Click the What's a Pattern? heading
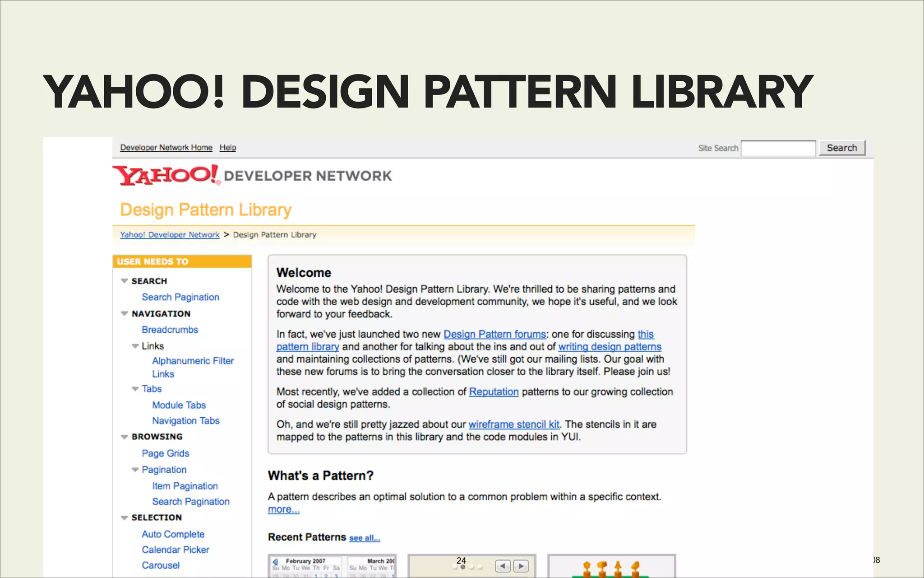 321,475
